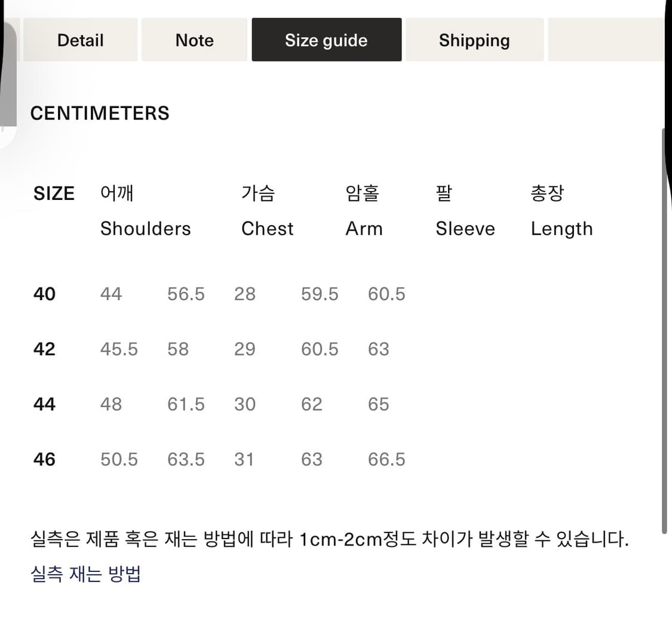Screen dimensions: 672x631
Task: Select the sleeve value 63 for size 42
Action: pyautogui.click(x=379, y=349)
